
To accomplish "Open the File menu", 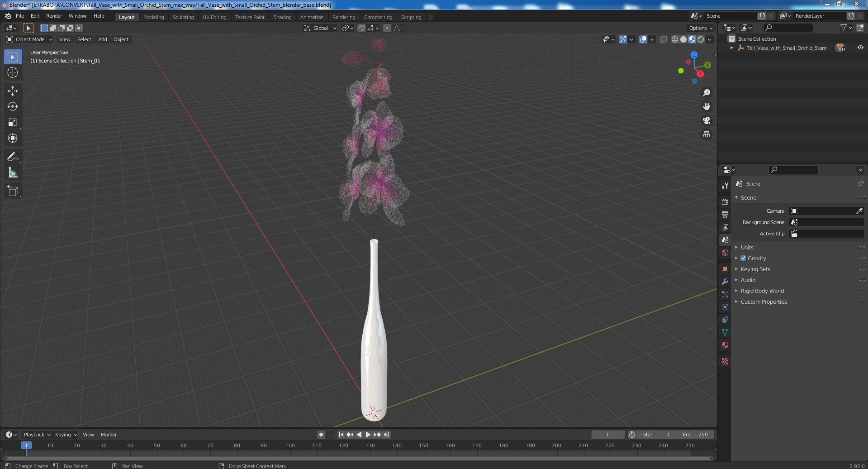I will click(x=20, y=16).
